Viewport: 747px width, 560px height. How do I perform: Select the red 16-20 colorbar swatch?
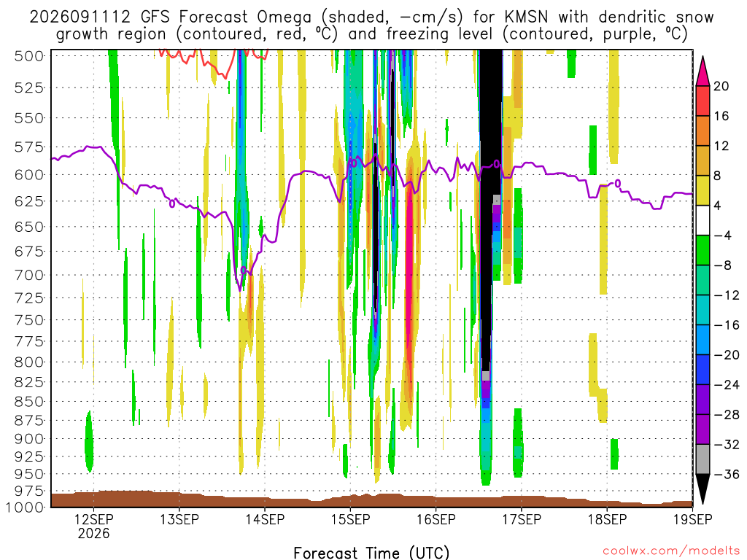[x=703, y=101]
